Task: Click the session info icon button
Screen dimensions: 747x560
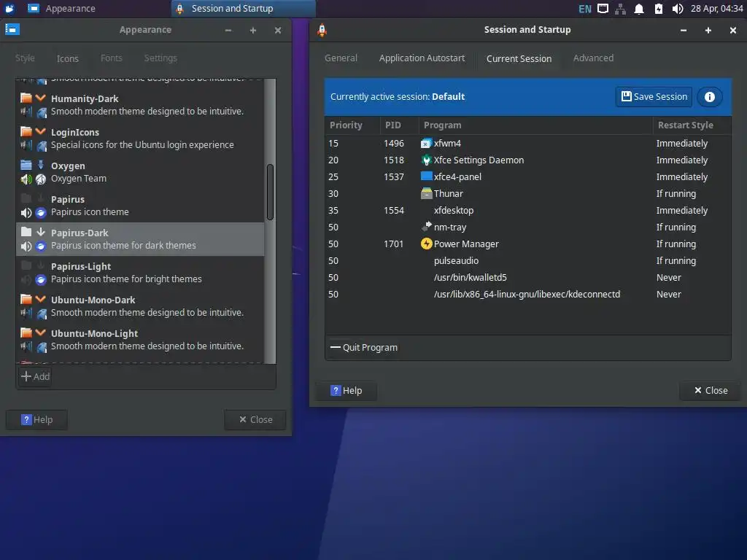Action: [709, 97]
